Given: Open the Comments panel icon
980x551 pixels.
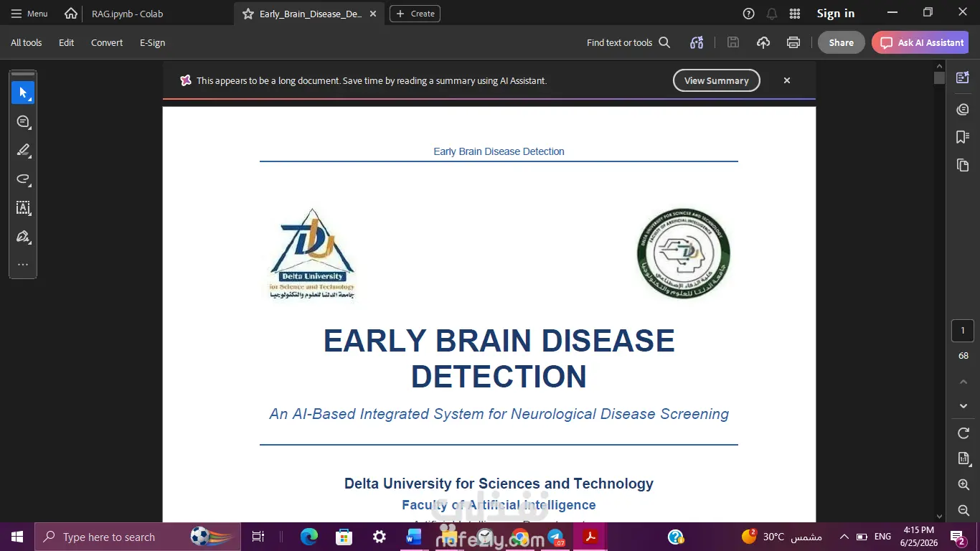Looking at the screenshot, I should pyautogui.click(x=963, y=109).
